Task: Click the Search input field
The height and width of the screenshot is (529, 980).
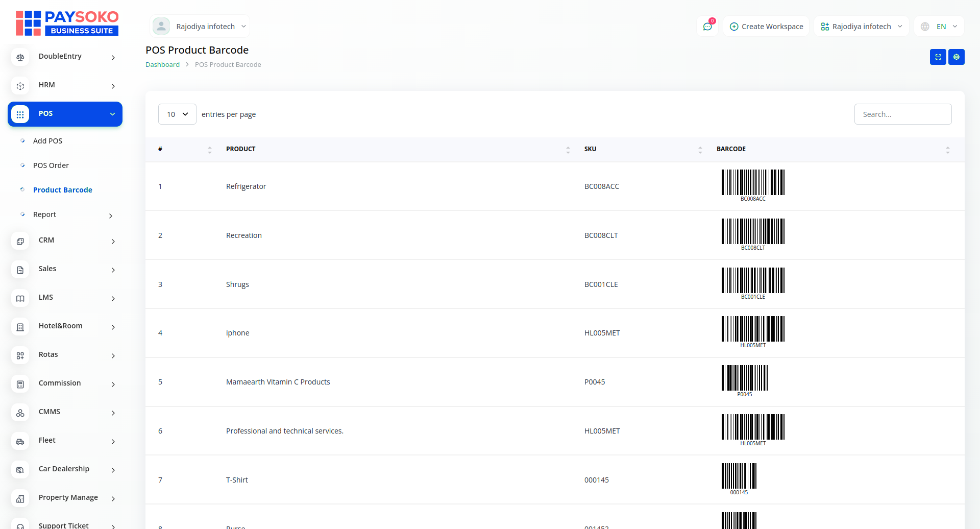Action: point(902,114)
